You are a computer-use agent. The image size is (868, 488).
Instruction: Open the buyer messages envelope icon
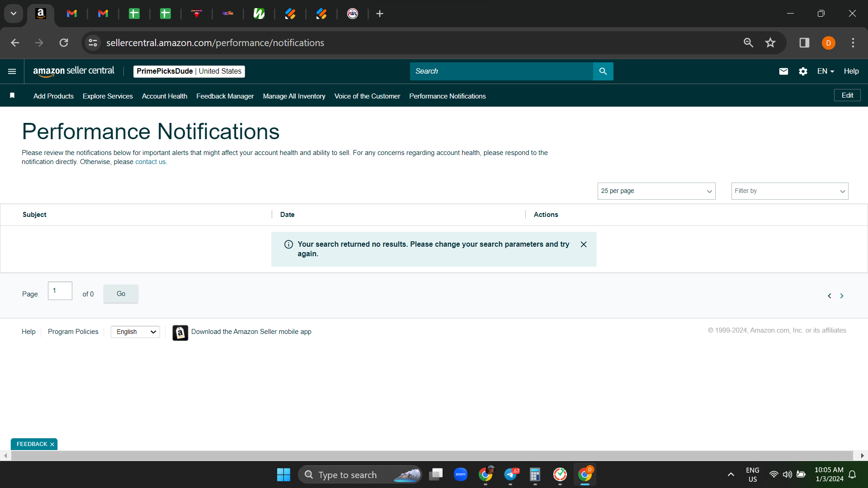tap(783, 71)
